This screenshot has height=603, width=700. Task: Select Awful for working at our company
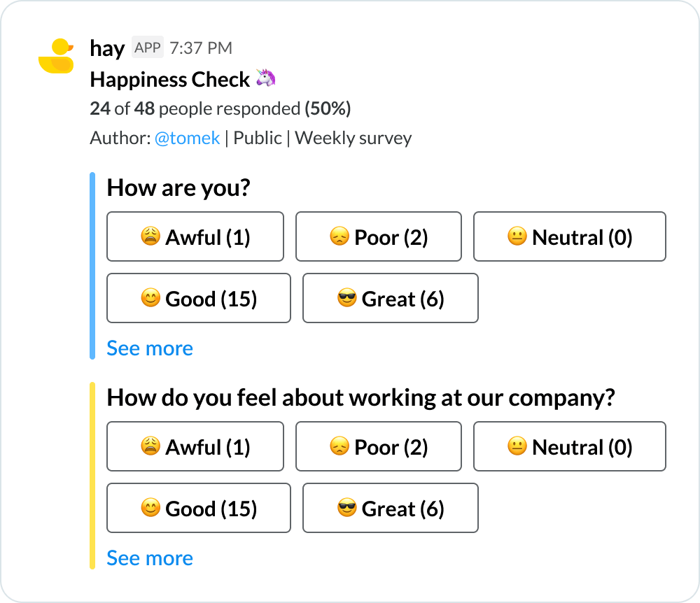click(x=195, y=446)
